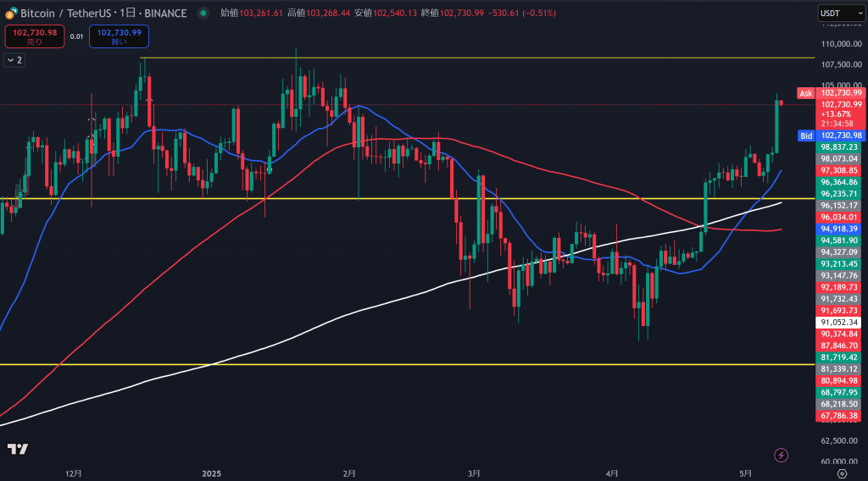Click the blue buy button 102,730.99

coord(119,36)
